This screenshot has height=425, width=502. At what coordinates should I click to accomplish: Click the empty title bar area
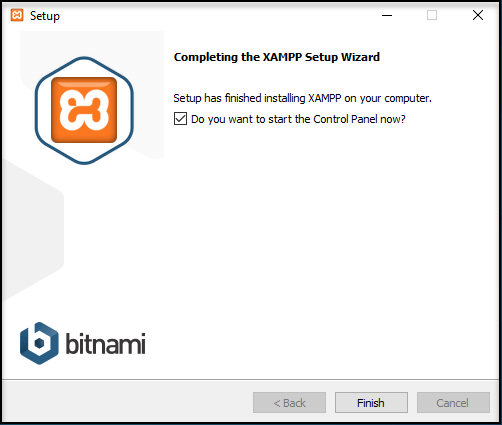click(217, 15)
